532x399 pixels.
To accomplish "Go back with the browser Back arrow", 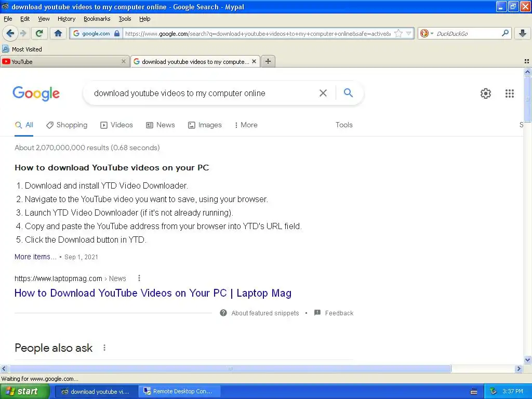I will 10,33.
